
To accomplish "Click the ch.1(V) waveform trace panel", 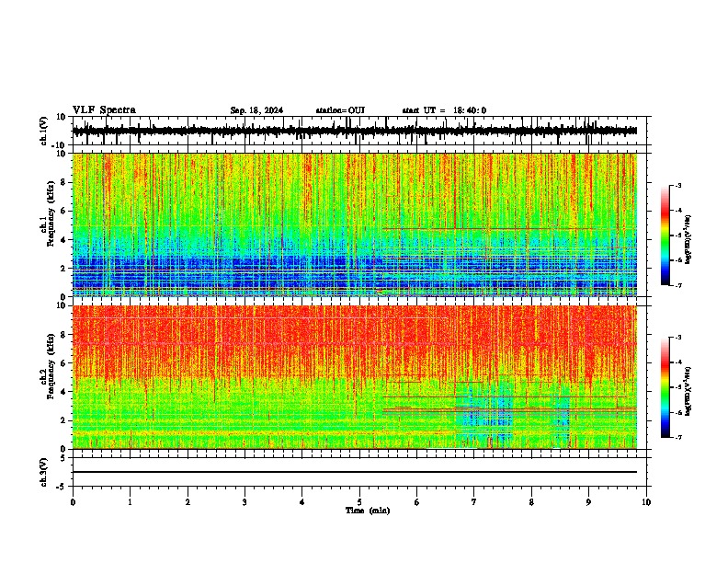I will (x=359, y=131).
